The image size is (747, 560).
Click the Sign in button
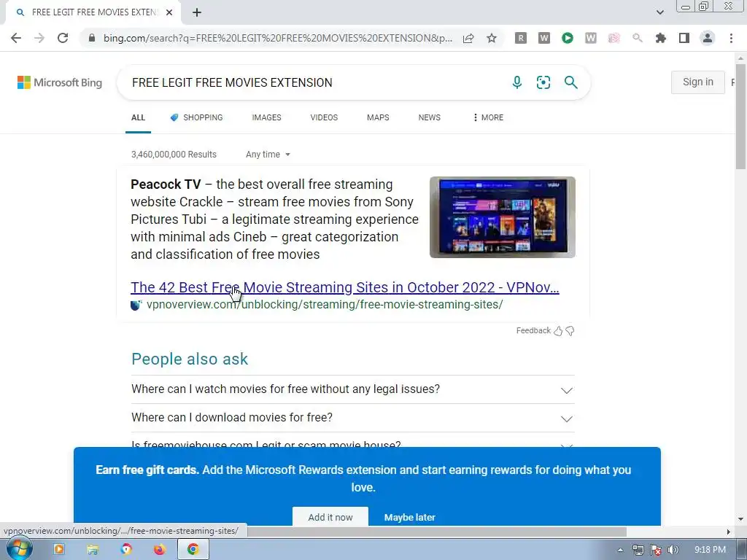pos(698,82)
